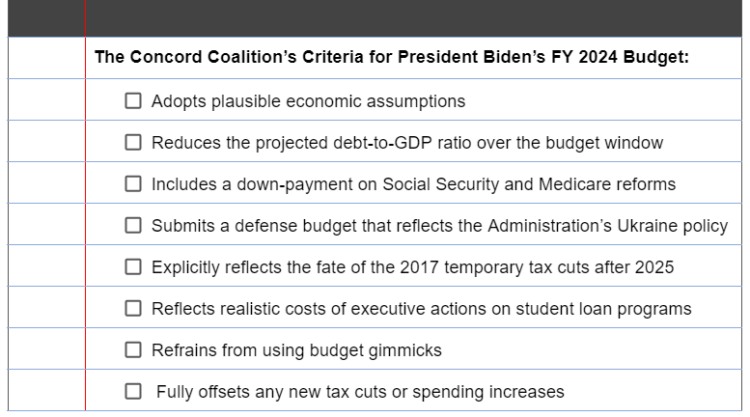Select the 'Includes a down-payment on Social Security' line
Image resolution: width=750 pixels, height=417 pixels.
(x=414, y=184)
